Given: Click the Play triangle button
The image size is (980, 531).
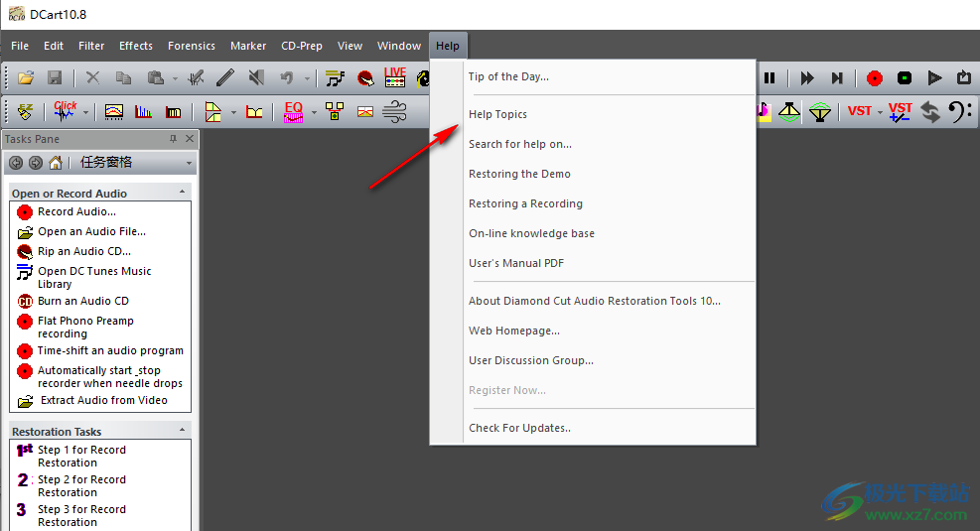Looking at the screenshot, I should (x=934, y=78).
